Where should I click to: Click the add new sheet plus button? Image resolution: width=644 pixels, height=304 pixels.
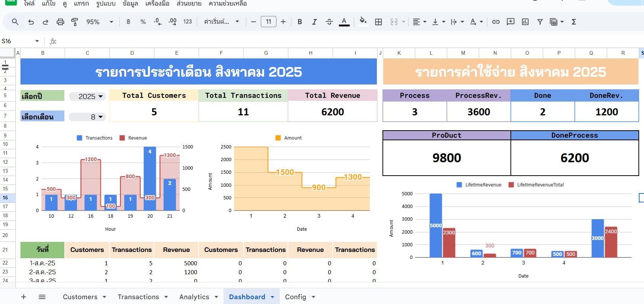[x=23, y=297]
